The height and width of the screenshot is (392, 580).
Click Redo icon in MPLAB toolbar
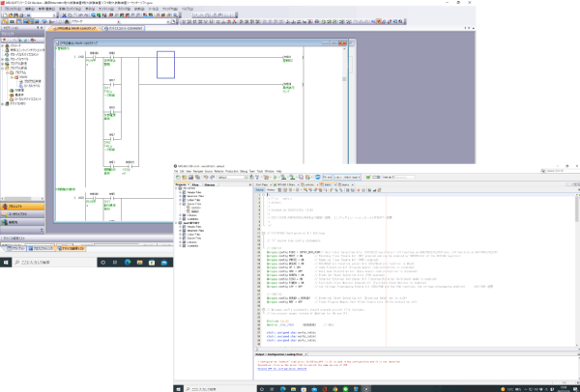213,178
